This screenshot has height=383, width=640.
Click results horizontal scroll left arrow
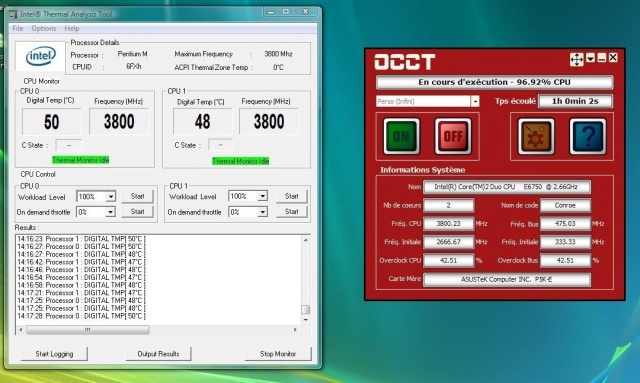coord(21,330)
